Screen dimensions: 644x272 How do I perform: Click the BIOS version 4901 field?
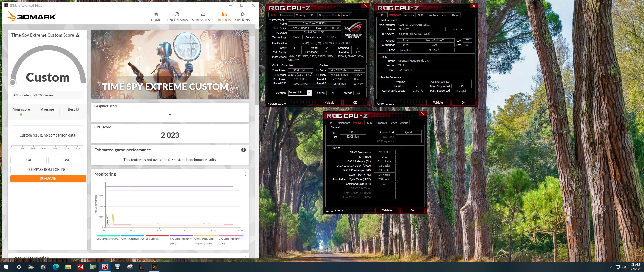[434, 65]
